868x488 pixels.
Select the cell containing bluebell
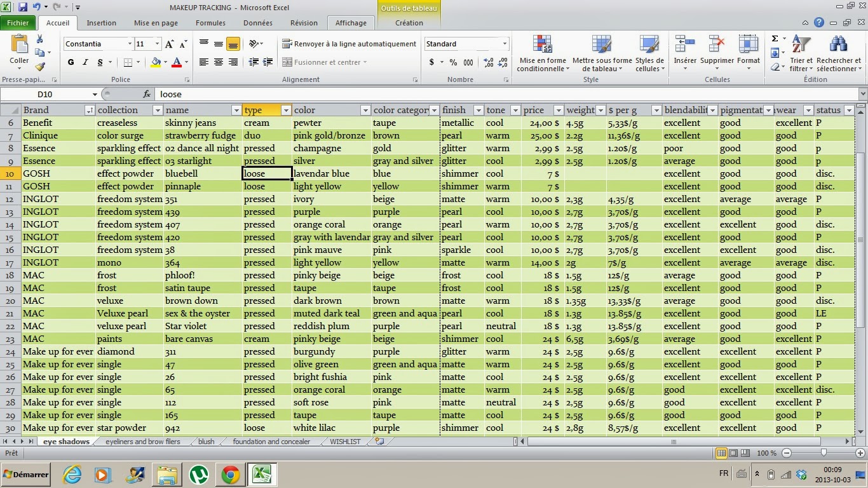203,173
